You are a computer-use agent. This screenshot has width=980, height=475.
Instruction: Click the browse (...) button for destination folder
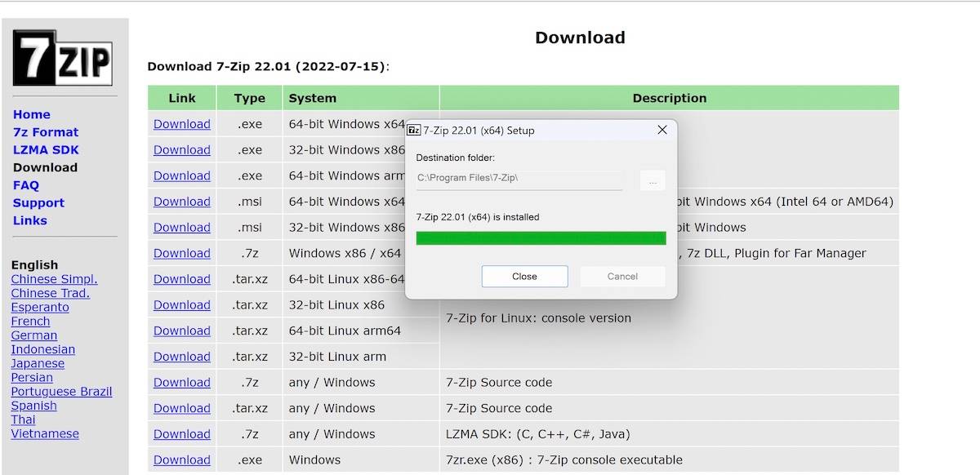(x=653, y=181)
